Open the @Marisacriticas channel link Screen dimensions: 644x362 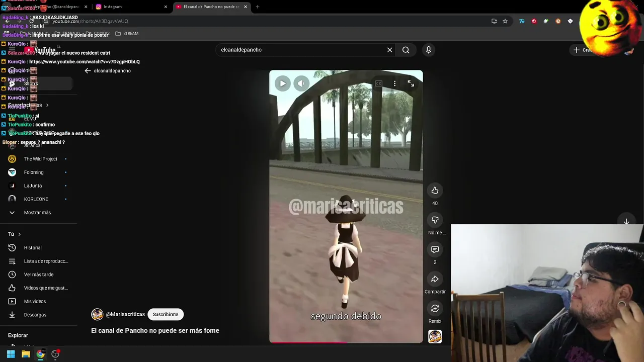pos(125,314)
